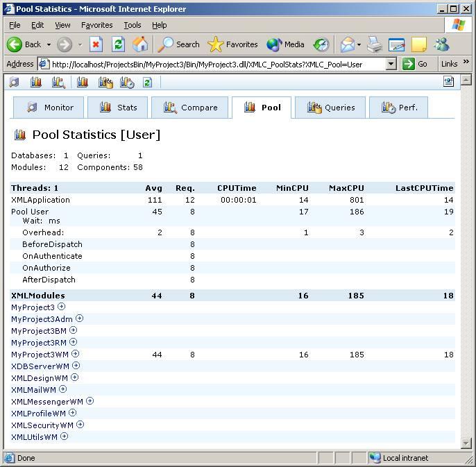
Task: Expand the MyProject3WM module
Action: pyautogui.click(x=76, y=354)
